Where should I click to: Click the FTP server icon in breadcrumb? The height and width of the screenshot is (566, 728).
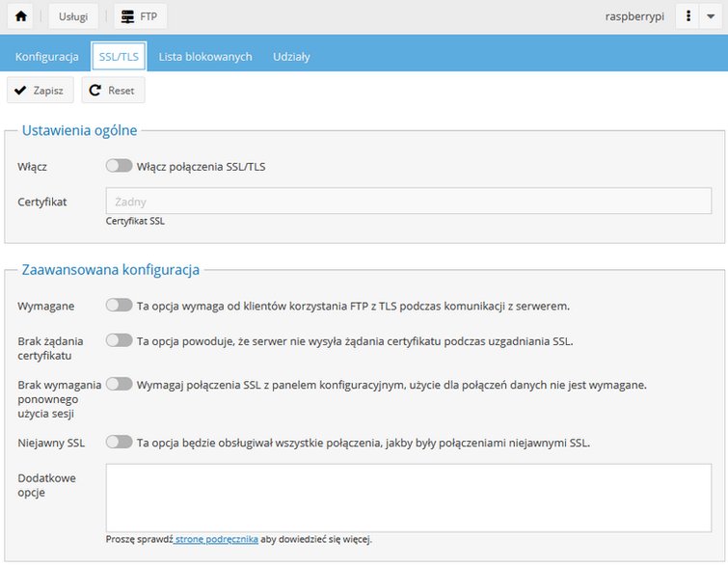[127, 16]
